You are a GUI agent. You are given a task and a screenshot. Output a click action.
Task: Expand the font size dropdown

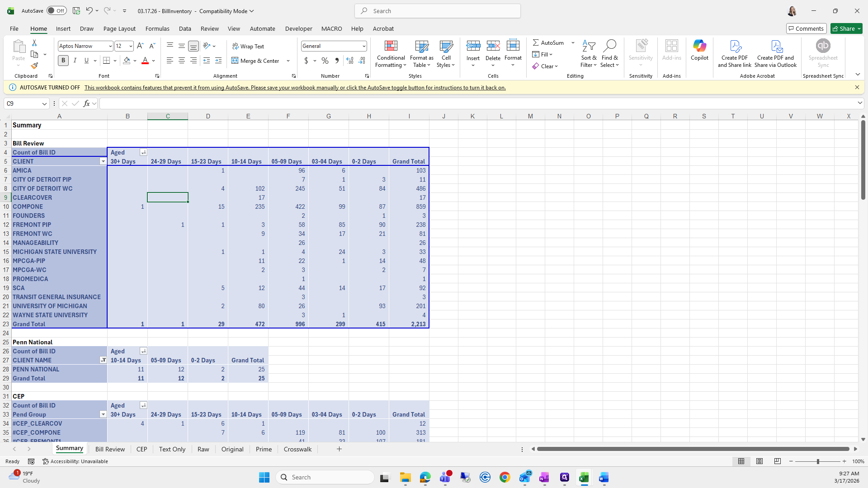(131, 46)
